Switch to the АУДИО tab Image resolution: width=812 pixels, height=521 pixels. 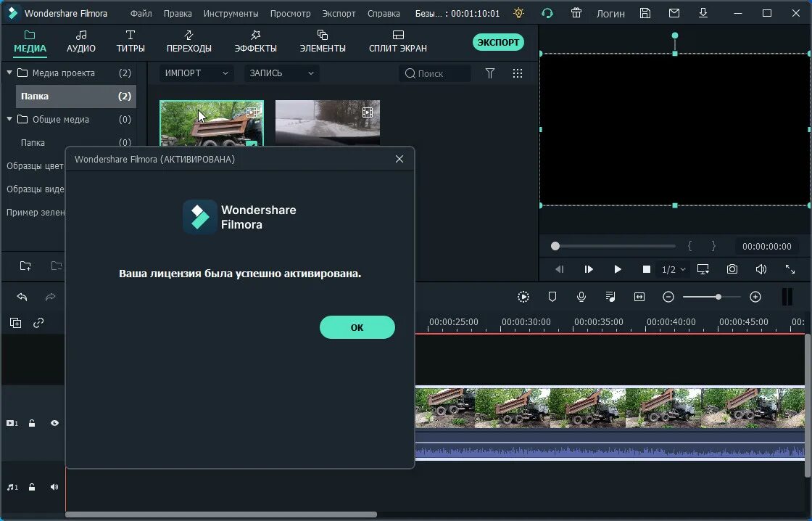click(81, 42)
